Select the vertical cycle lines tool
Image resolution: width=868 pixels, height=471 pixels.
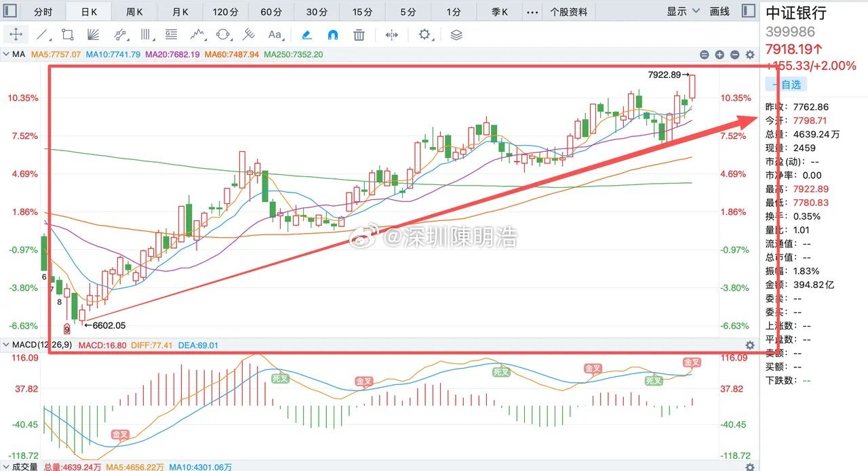coord(146,35)
